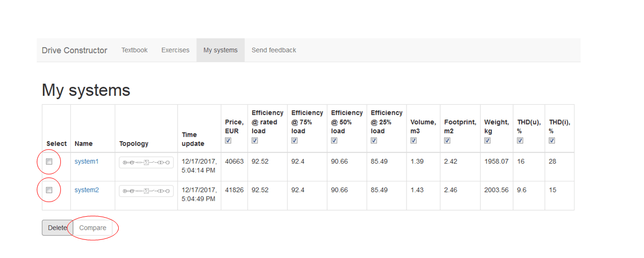Tick the select checkbox for system2
644x258 pixels.
[x=49, y=190]
